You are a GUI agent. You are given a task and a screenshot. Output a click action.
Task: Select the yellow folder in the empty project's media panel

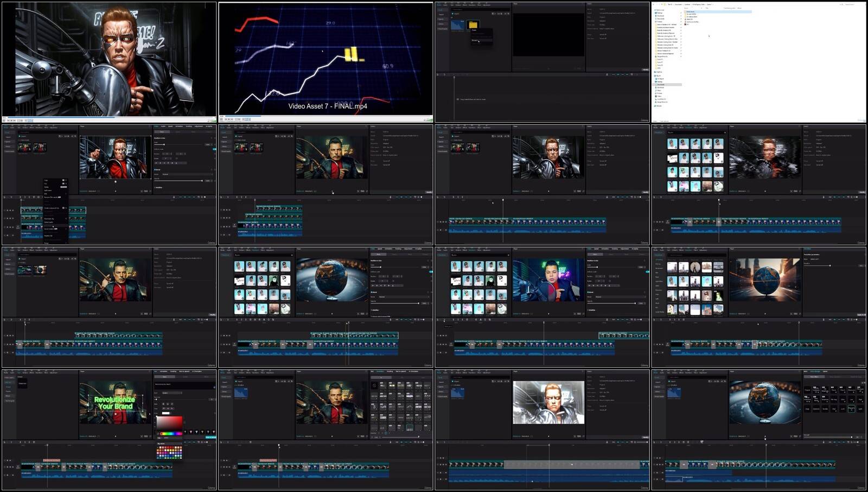(473, 25)
